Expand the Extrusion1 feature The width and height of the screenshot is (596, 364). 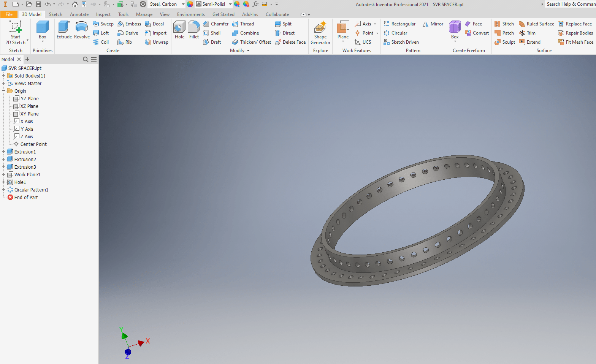click(3, 152)
